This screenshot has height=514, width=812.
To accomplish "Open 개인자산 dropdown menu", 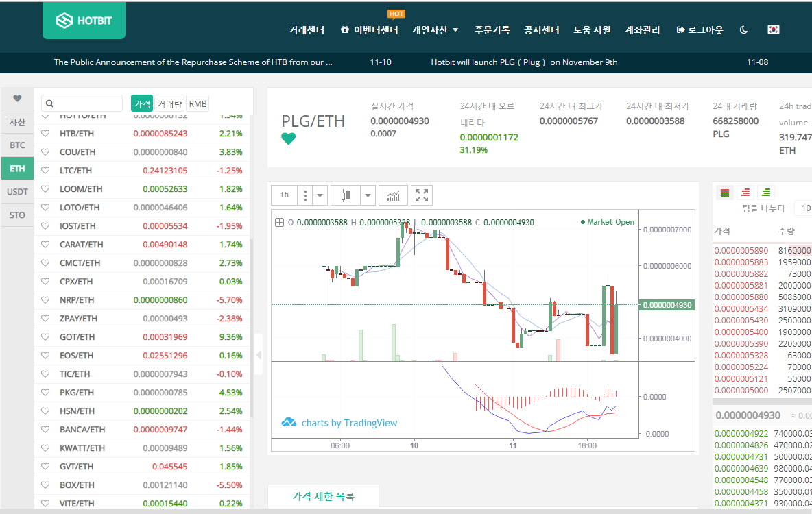I will point(435,30).
